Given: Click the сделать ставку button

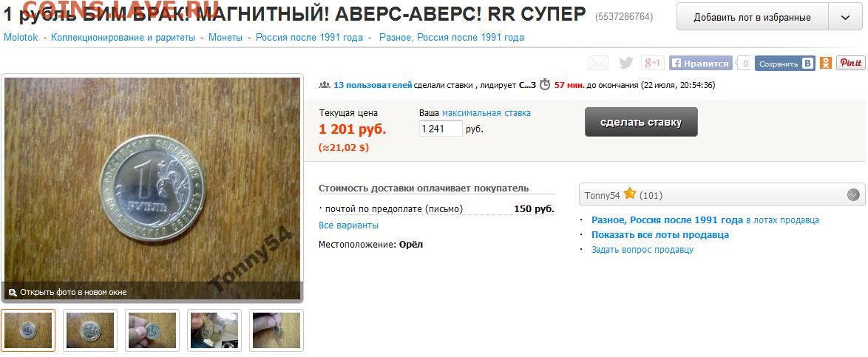Looking at the screenshot, I should [641, 122].
